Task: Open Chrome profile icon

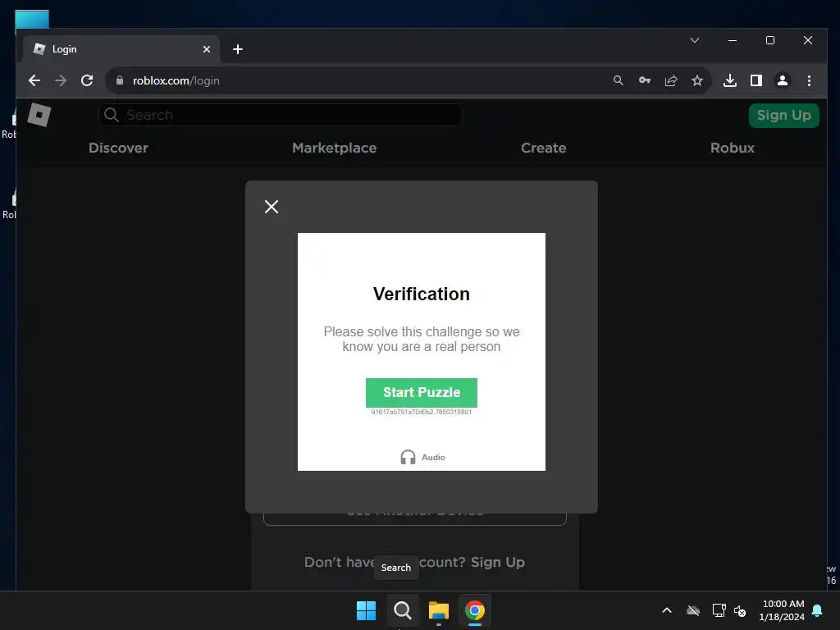Action: (x=782, y=80)
